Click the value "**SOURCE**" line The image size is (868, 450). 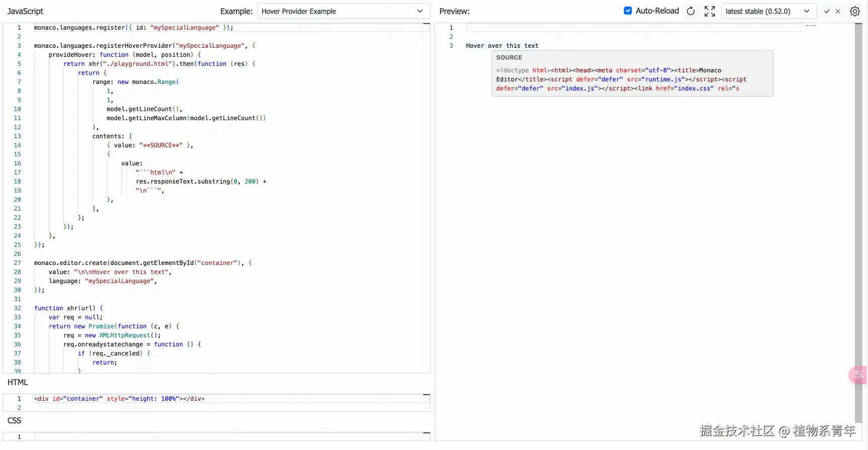click(x=150, y=145)
